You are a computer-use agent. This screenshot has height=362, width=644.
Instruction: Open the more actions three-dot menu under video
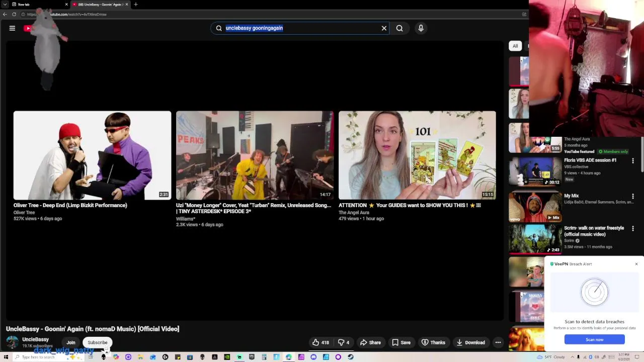[498, 342]
